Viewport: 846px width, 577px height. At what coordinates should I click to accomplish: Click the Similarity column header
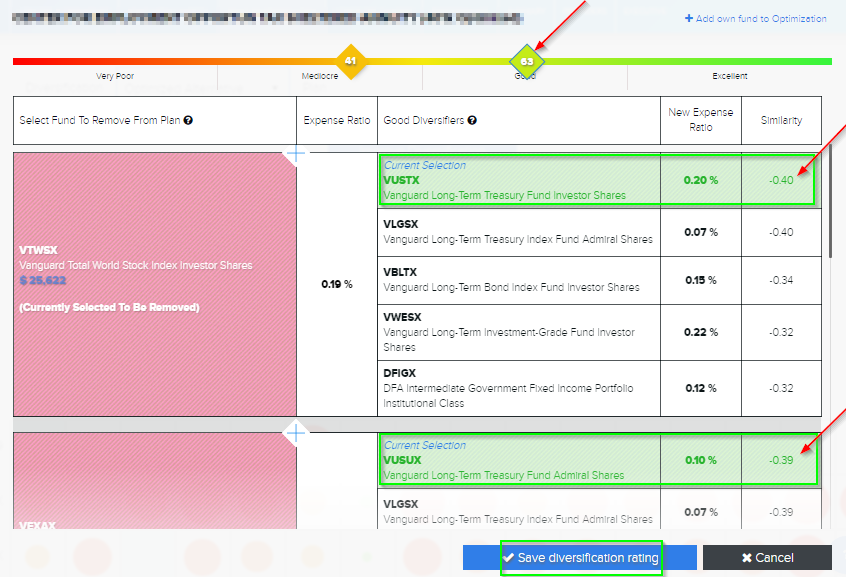point(780,121)
